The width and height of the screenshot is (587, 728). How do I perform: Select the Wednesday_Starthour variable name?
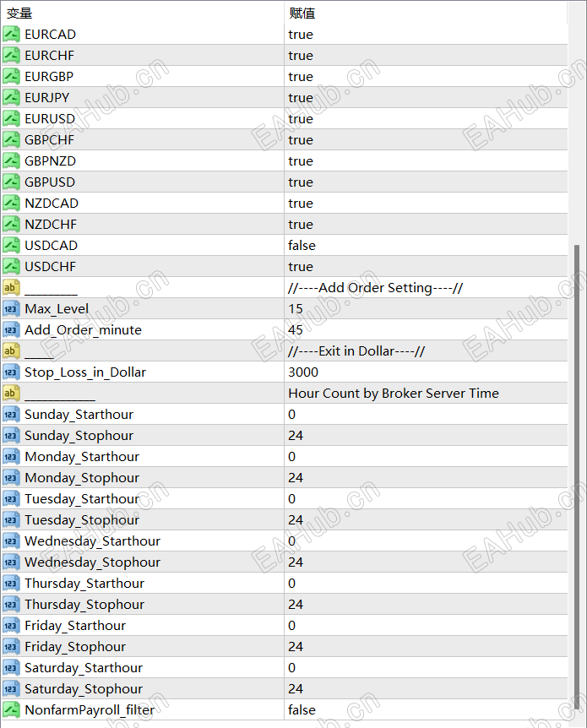pyautogui.click(x=92, y=541)
